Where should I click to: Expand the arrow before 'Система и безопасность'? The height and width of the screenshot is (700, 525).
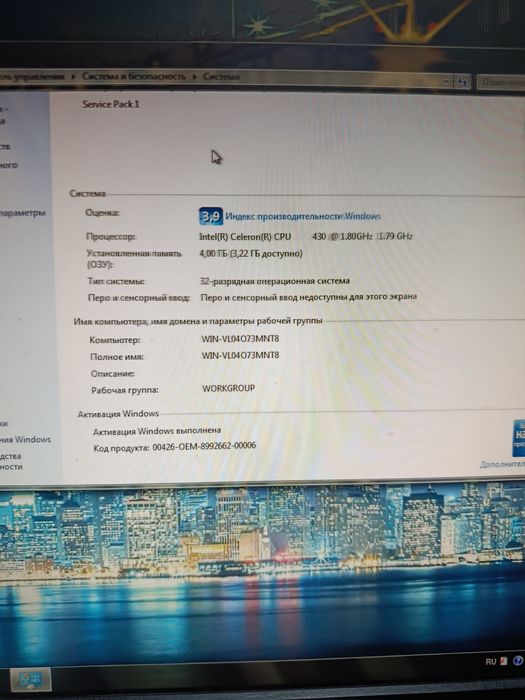coord(73,77)
